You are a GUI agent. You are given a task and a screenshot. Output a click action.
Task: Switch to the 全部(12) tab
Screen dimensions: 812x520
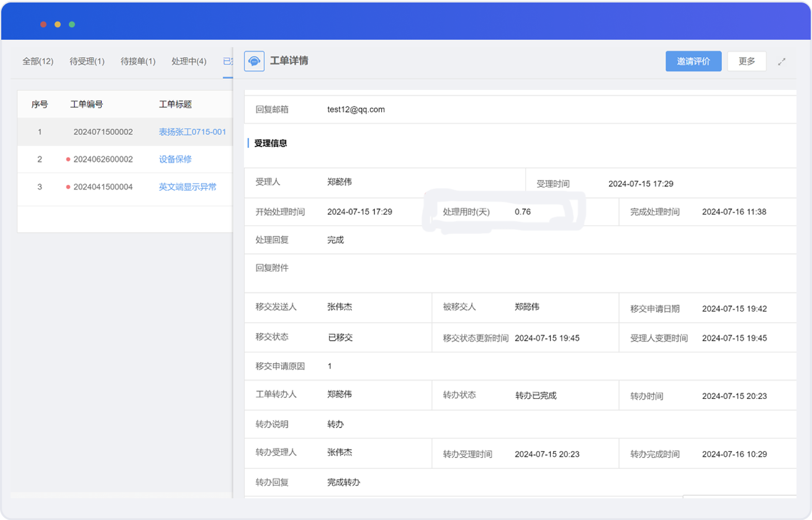(x=38, y=61)
